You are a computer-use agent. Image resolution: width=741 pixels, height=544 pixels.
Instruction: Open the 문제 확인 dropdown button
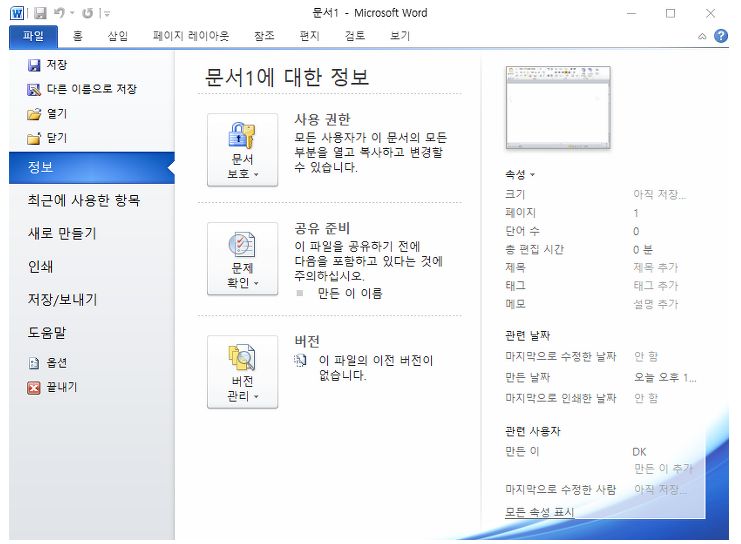point(242,259)
